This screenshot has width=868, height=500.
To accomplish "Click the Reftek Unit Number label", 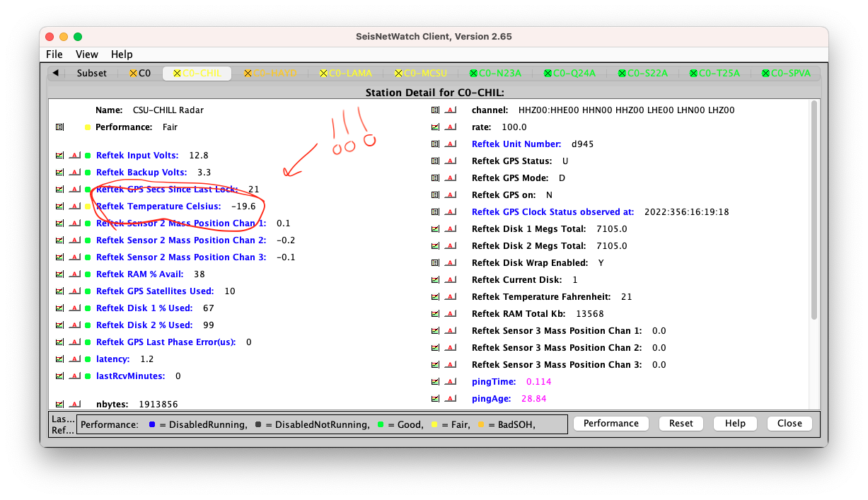I will pos(516,144).
